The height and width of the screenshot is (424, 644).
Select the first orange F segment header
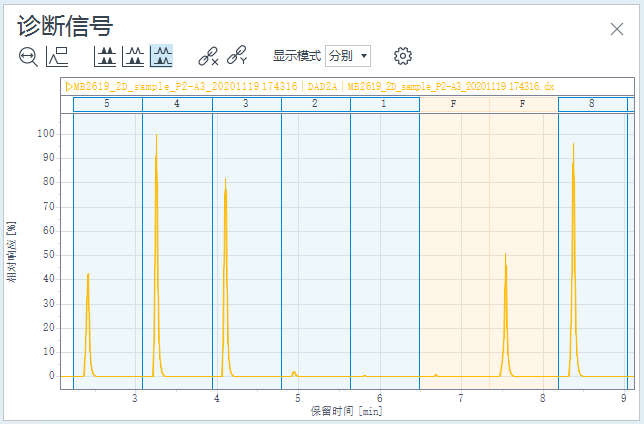(x=454, y=104)
